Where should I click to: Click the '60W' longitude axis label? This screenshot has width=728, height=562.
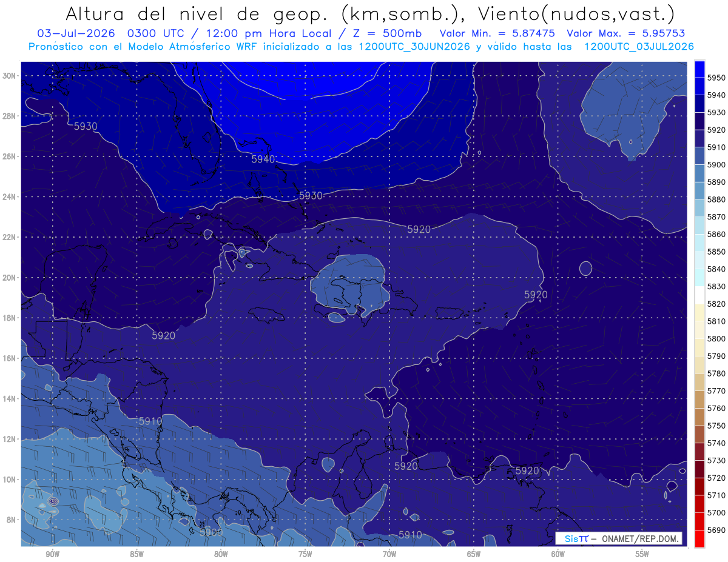coord(558,554)
